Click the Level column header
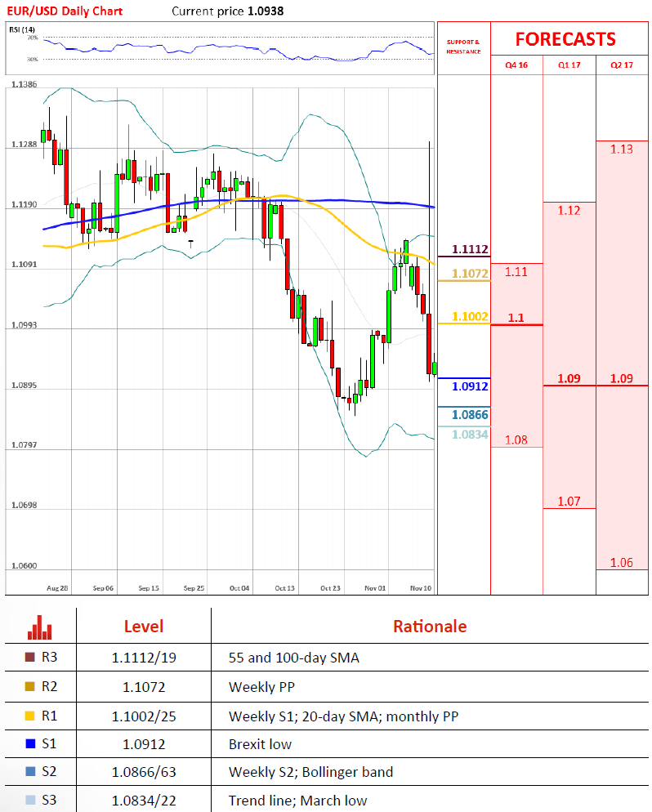 pos(144,627)
